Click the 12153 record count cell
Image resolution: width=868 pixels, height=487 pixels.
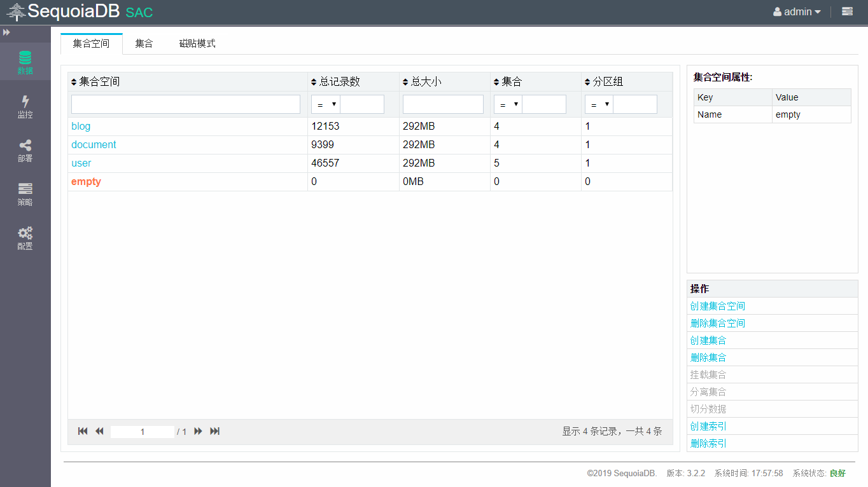[353, 126]
